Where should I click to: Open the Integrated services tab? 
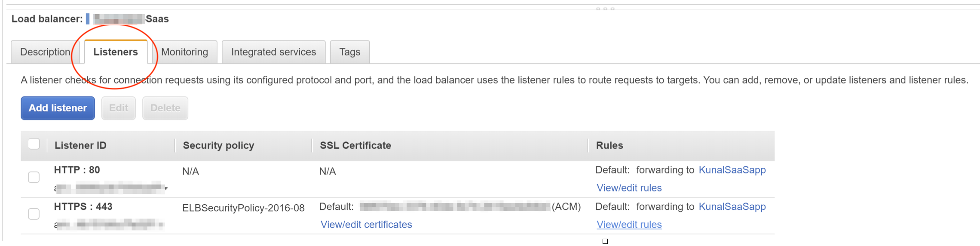pyautogui.click(x=273, y=52)
